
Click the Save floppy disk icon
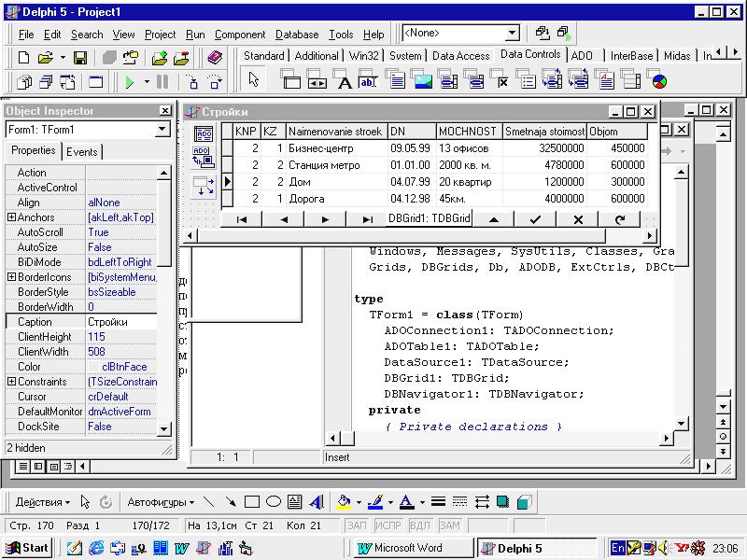(x=80, y=58)
